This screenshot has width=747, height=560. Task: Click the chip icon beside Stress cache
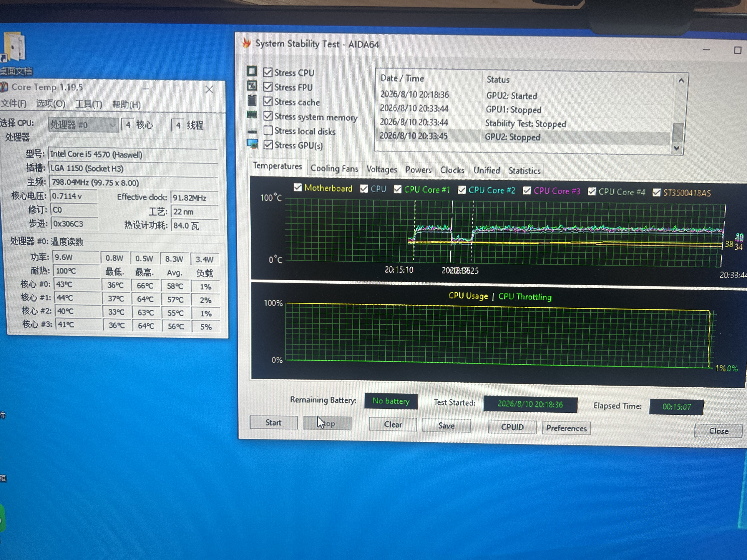(x=252, y=100)
